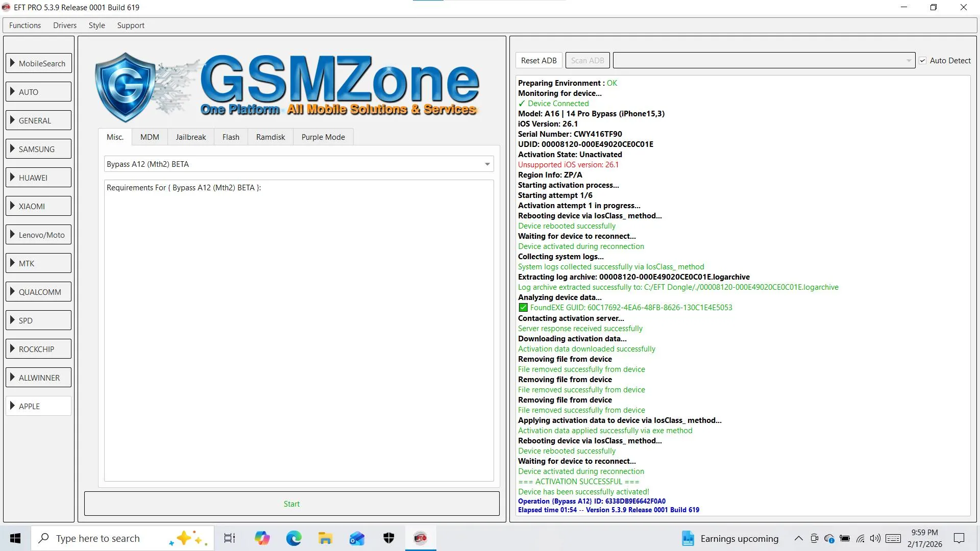Open Microsoft Edge from the taskbar

pos(293,538)
